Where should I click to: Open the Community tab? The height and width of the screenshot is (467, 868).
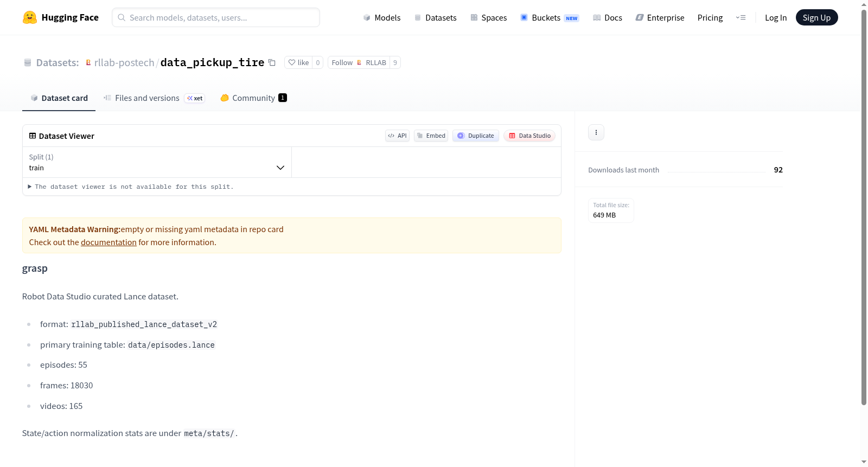(x=253, y=98)
